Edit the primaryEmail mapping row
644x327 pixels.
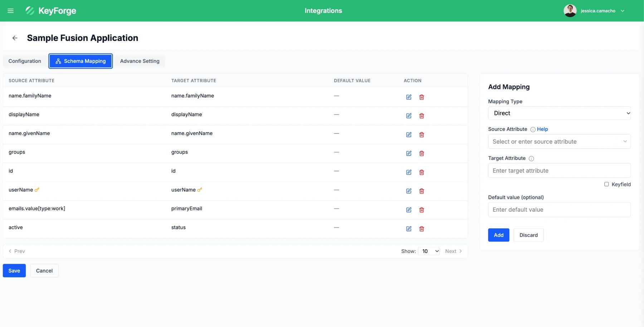[x=409, y=210]
